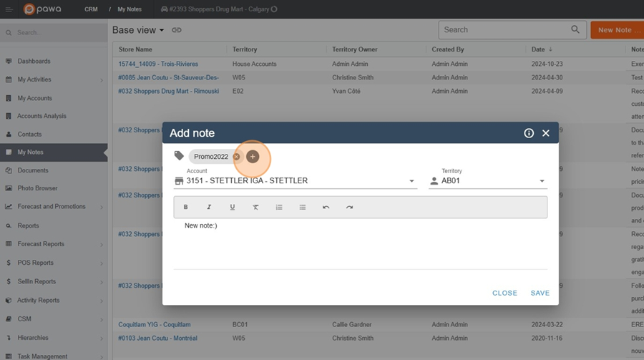Click the New Note button
The height and width of the screenshot is (360, 644).
618,30
